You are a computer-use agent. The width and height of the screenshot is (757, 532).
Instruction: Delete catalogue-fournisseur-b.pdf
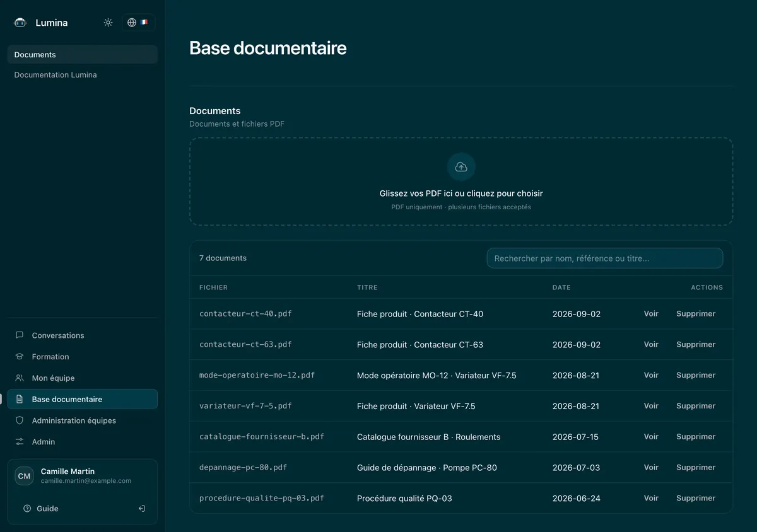coord(696,437)
